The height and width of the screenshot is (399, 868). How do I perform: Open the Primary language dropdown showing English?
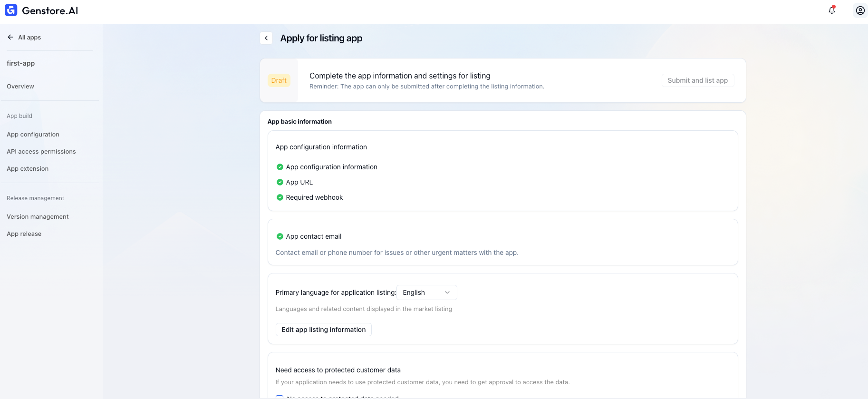tap(427, 292)
